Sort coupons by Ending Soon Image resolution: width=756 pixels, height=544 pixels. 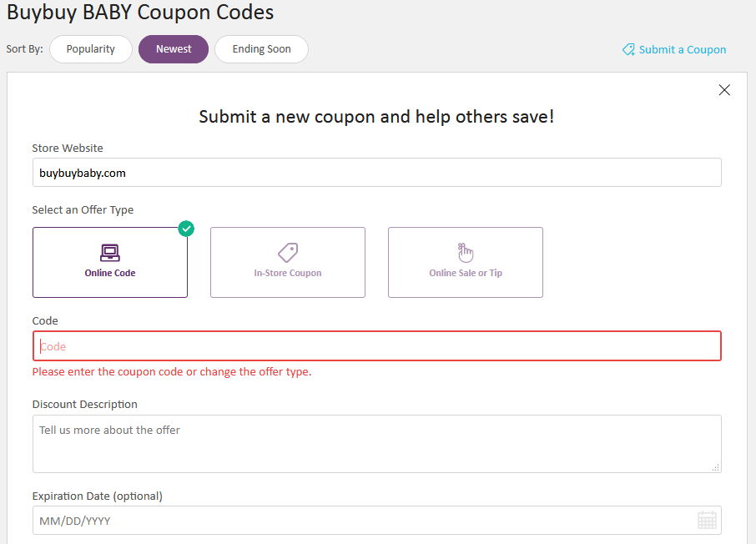[x=261, y=49]
